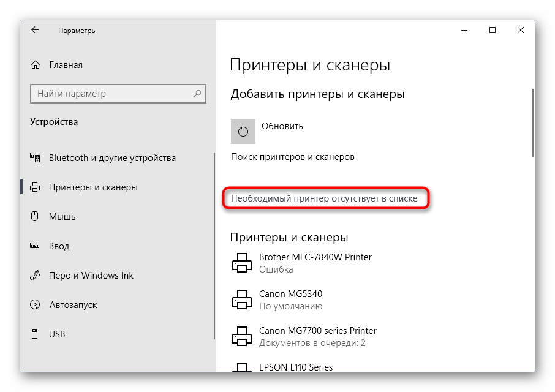
Task: Click the magnifier icon in the search box
Action: tap(198, 94)
